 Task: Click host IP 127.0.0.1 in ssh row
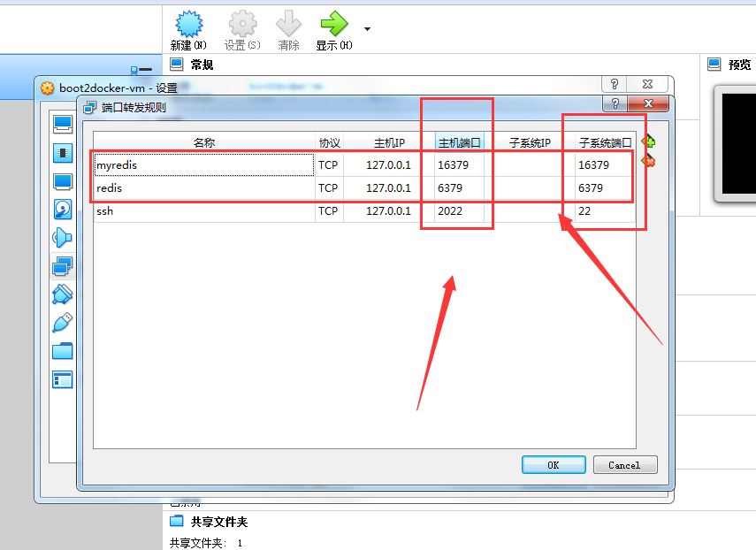point(388,211)
